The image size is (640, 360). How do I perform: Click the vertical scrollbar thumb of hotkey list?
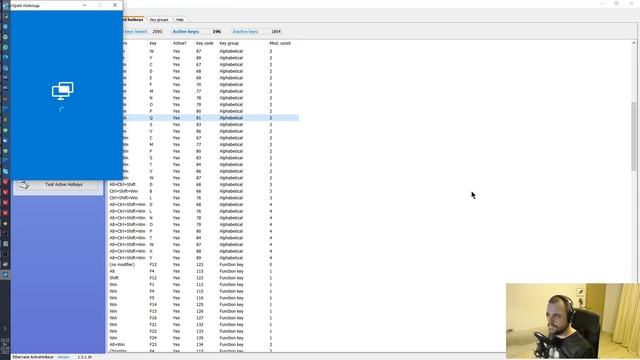(633, 136)
